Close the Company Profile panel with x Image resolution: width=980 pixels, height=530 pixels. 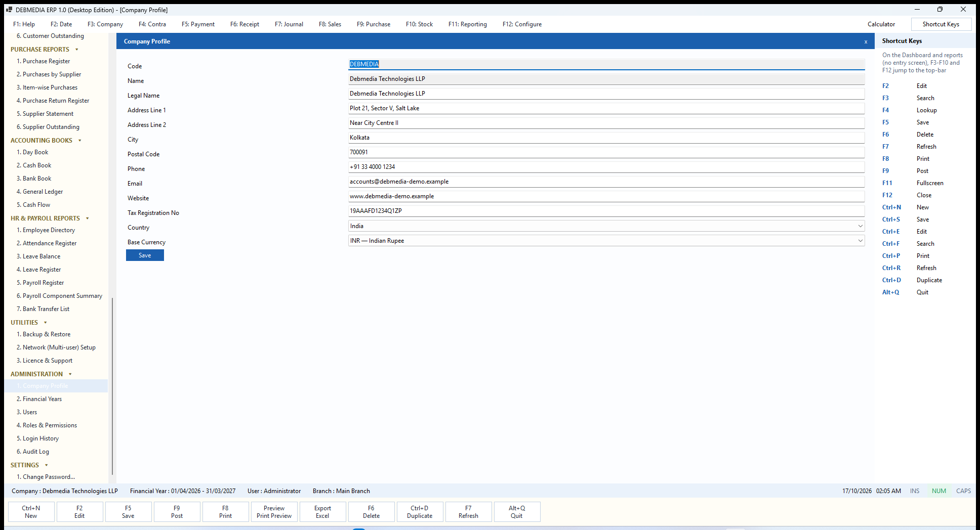(866, 41)
